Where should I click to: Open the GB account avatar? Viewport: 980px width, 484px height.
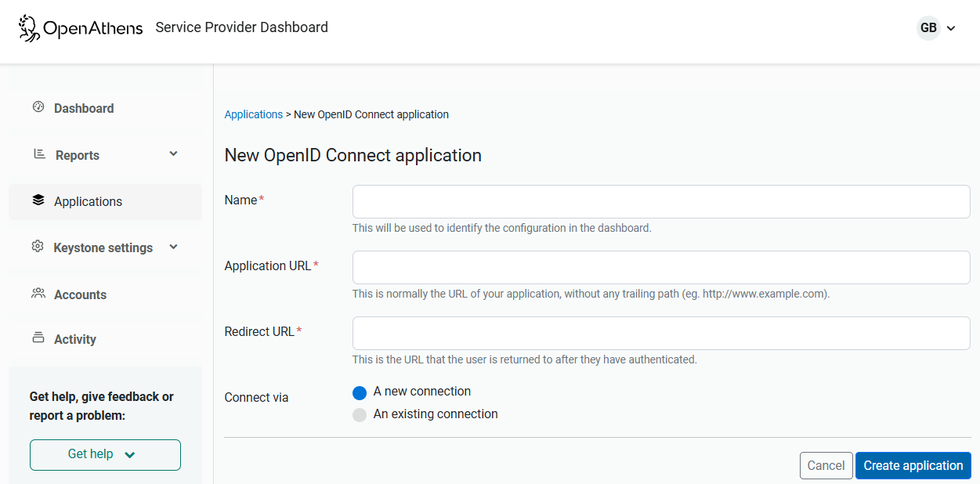(928, 27)
